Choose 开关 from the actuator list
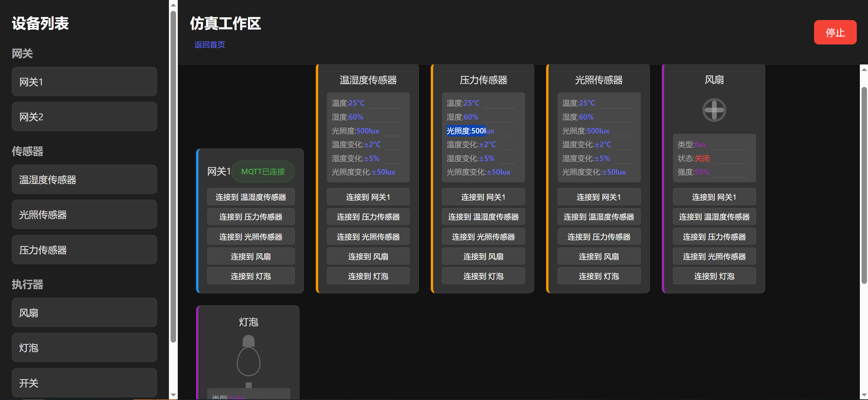868x400 pixels. [84, 383]
